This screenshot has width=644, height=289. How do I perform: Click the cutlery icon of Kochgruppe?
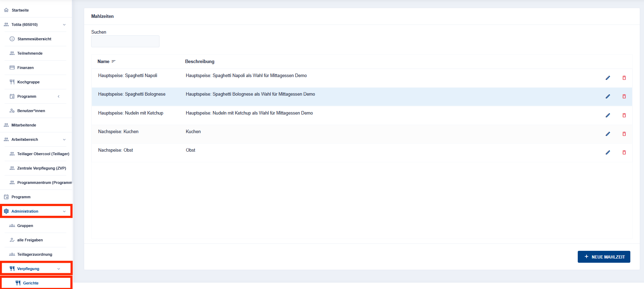12,82
